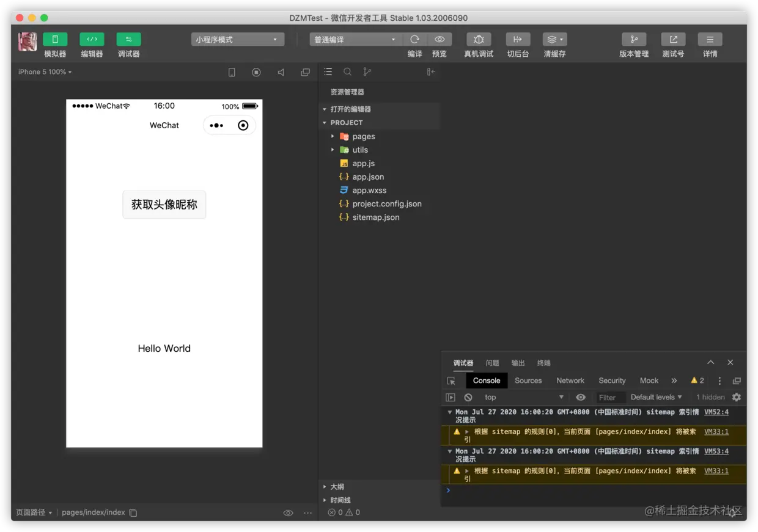Image resolution: width=758 pixels, height=532 pixels.
Task: Open version management (版本管理)
Action: click(634, 39)
